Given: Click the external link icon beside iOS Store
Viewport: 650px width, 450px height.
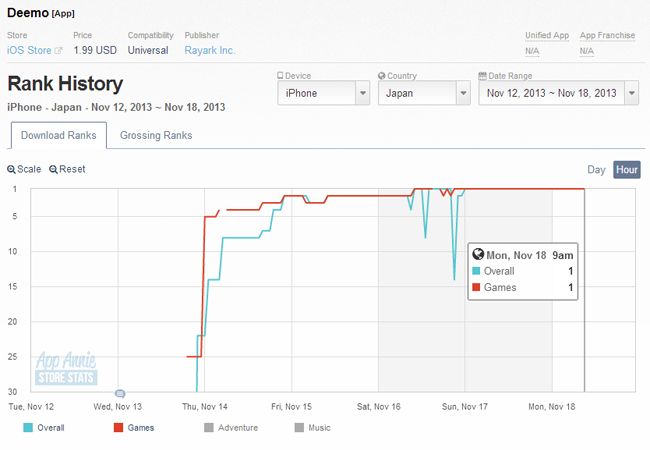Looking at the screenshot, I should pos(58,51).
